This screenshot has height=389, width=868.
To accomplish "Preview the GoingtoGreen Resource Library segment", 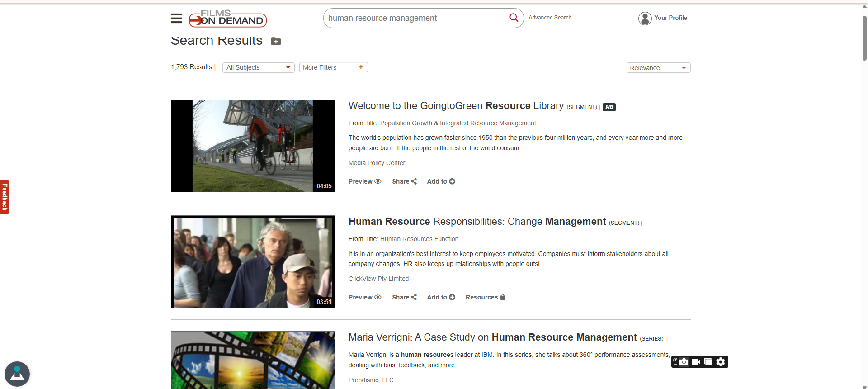I will (365, 181).
